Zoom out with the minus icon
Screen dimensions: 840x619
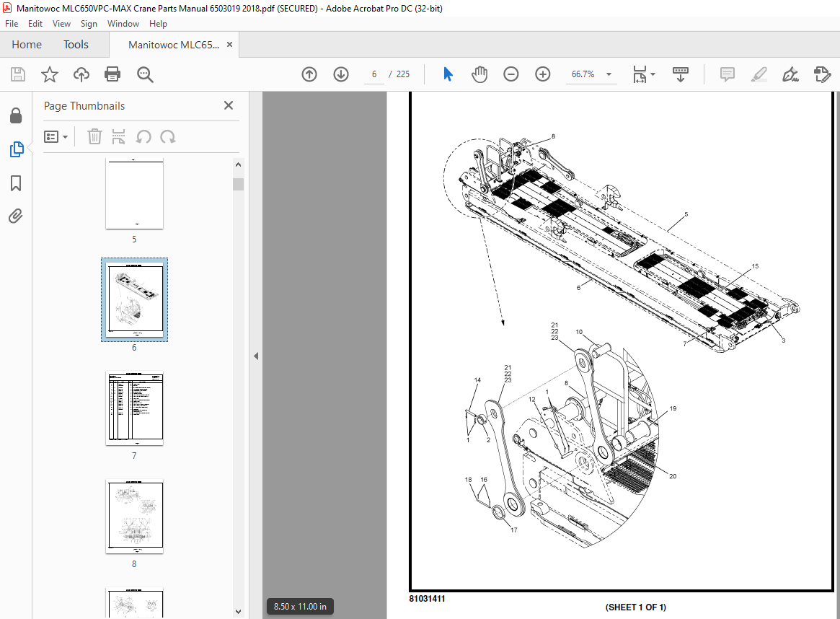(511, 74)
